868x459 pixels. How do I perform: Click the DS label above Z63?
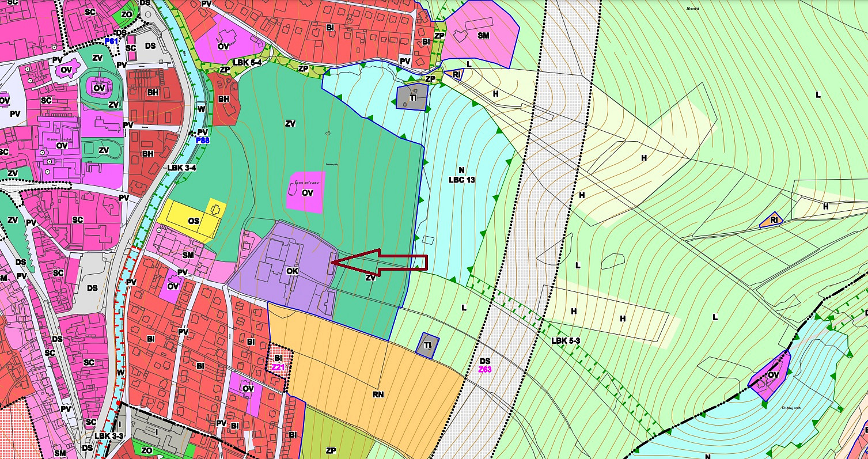(484, 361)
